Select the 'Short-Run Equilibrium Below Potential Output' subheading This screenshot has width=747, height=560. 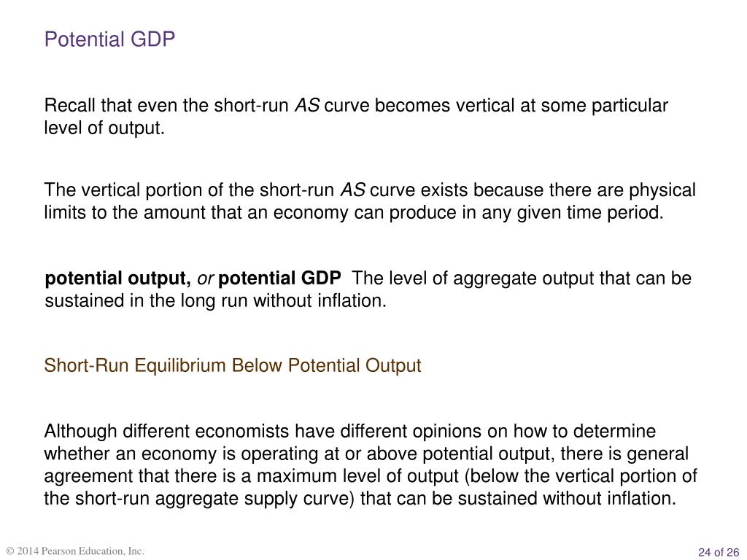pos(233,366)
